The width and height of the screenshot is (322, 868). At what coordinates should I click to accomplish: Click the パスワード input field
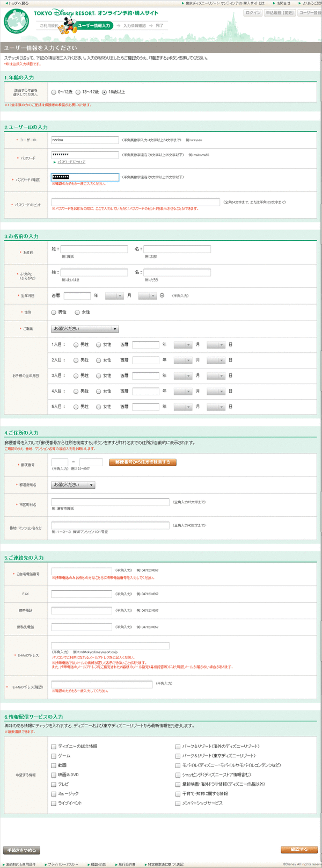[85, 155]
